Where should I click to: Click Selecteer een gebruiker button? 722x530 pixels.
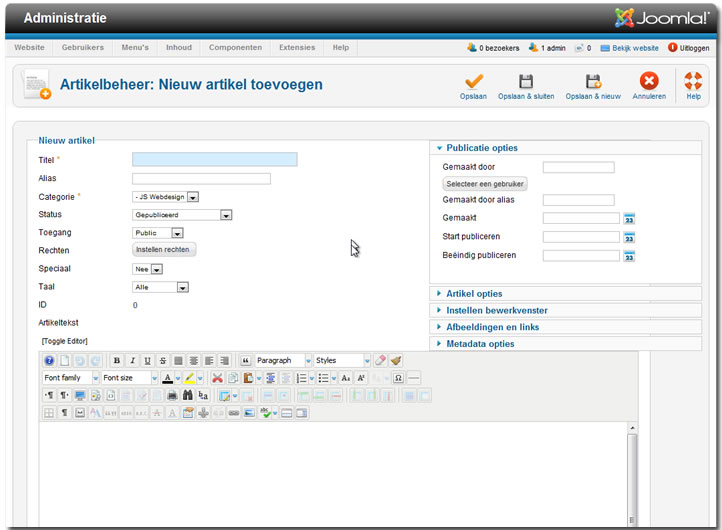pyautogui.click(x=484, y=184)
